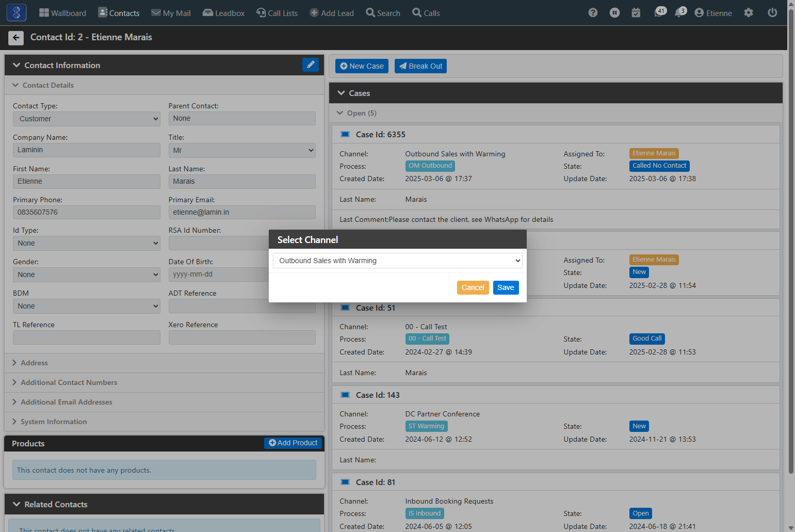Go to Call Lists in navigation

pos(277,13)
